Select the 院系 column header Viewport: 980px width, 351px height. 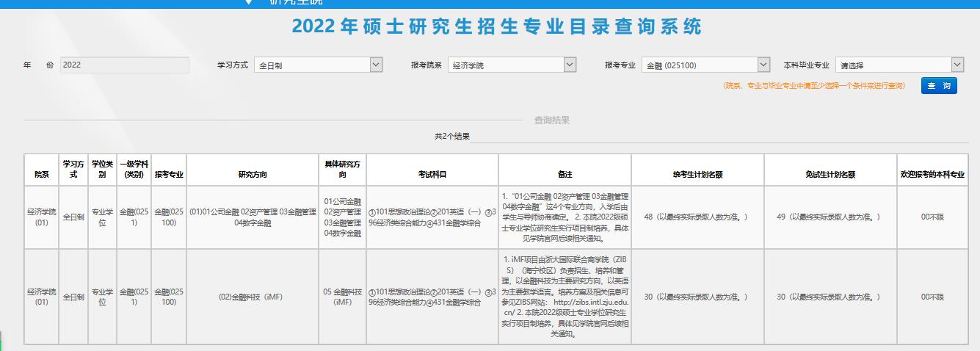41,175
